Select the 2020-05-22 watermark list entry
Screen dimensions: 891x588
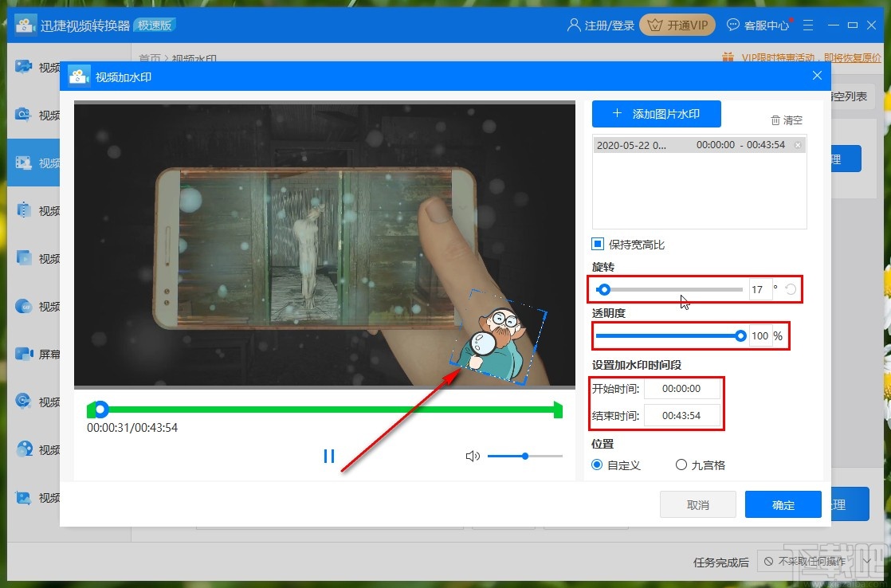click(x=699, y=145)
